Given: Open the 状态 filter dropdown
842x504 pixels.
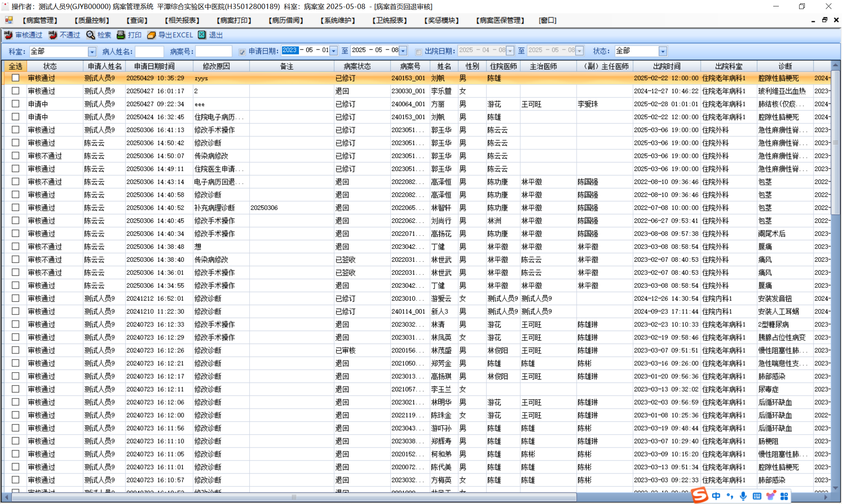Looking at the screenshot, I should tap(663, 51).
